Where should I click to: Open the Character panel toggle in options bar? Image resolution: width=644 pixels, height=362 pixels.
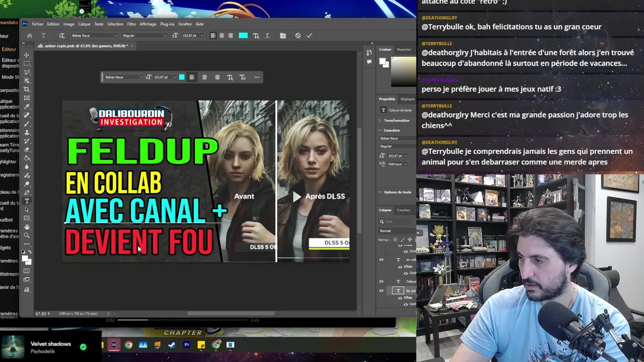283,36
